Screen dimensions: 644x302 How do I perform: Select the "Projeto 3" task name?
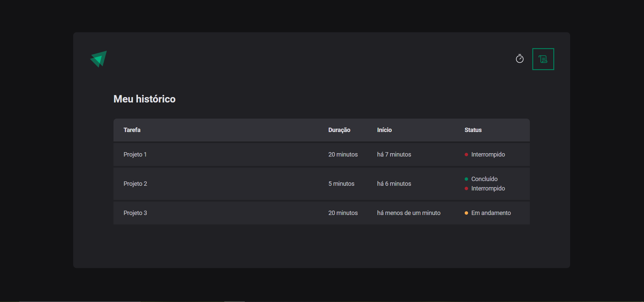[135, 213]
